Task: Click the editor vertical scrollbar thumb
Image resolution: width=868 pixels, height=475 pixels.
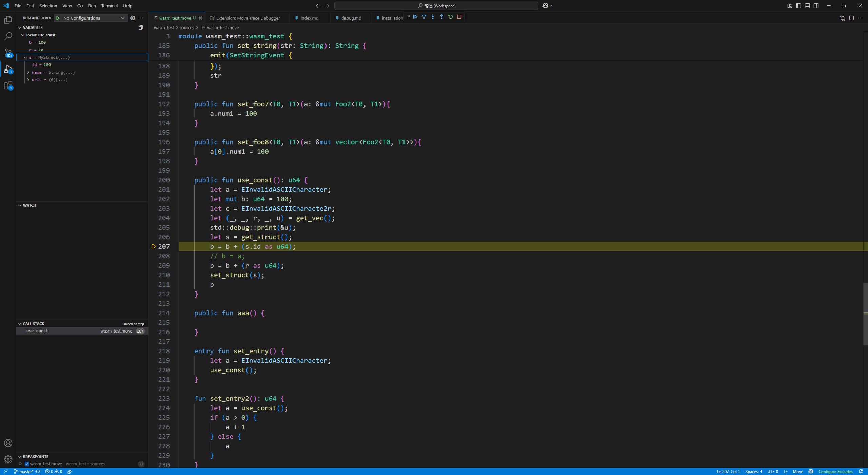Action: (x=865, y=314)
